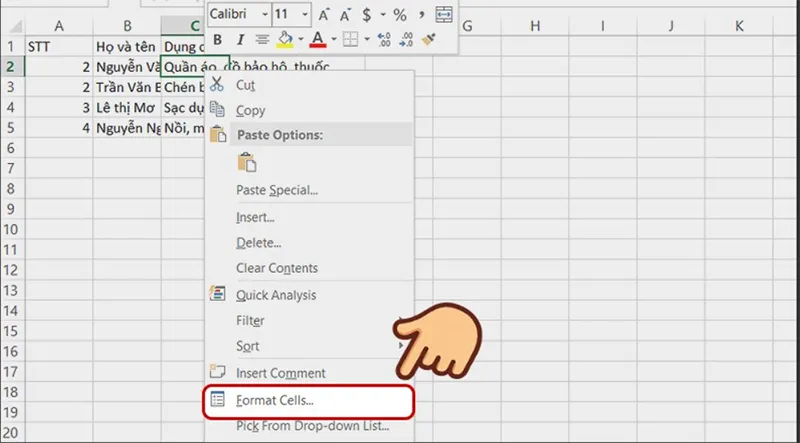Viewport: 800px width, 443px height.
Task: Click the Increase Font Size icon
Action: [325, 14]
